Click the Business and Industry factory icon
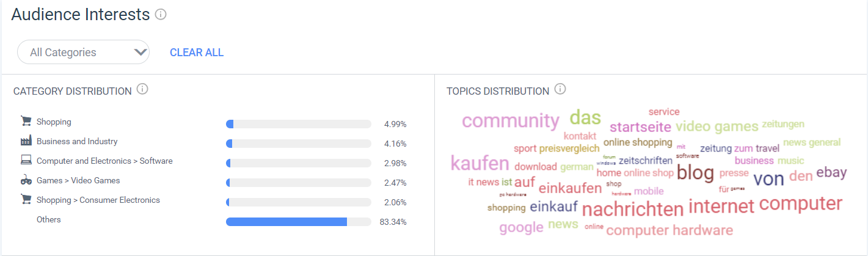Viewport: 868px width, 256px height. (x=26, y=141)
